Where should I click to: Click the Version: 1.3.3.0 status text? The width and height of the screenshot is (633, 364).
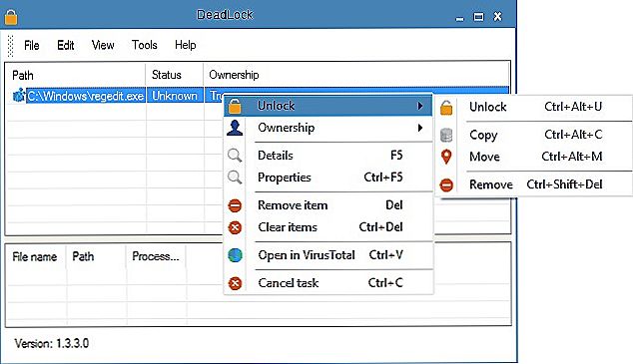(52, 343)
